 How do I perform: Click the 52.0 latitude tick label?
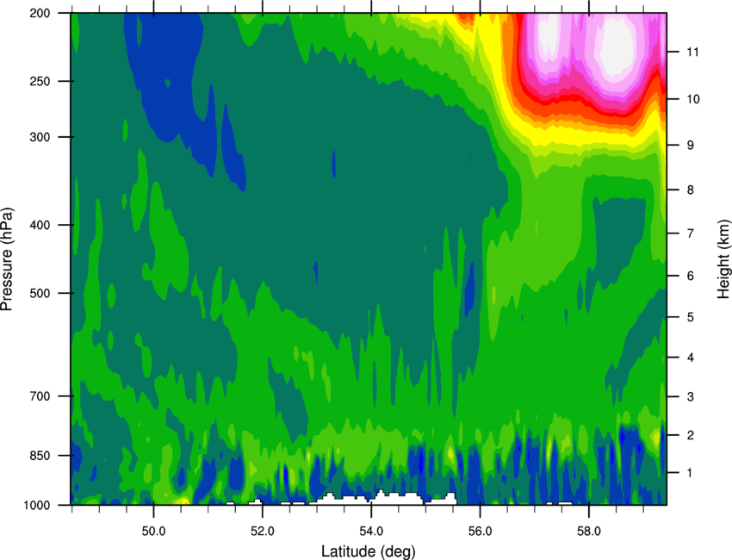[x=263, y=532]
